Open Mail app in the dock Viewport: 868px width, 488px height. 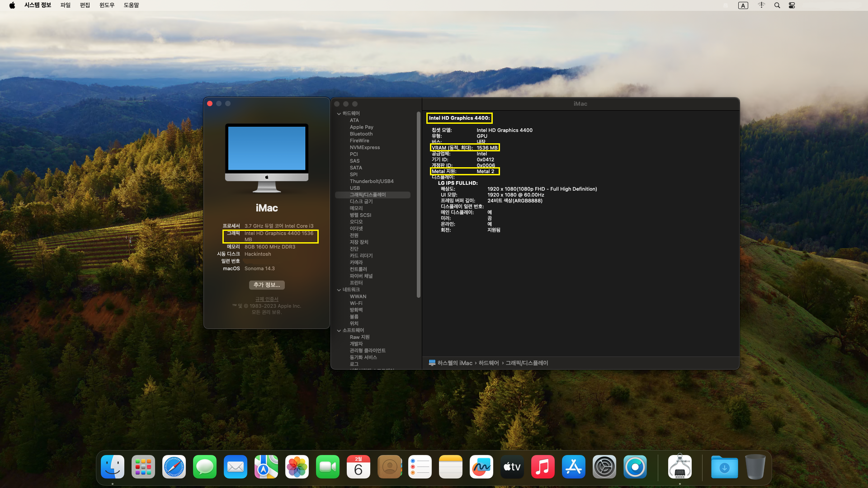pyautogui.click(x=236, y=467)
